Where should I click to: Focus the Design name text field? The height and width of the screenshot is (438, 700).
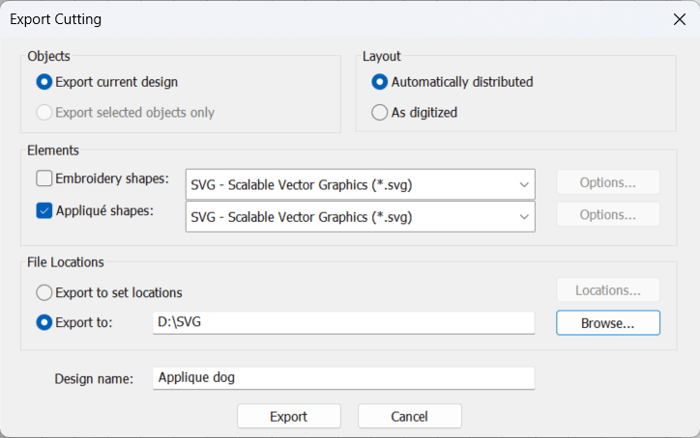click(x=343, y=378)
